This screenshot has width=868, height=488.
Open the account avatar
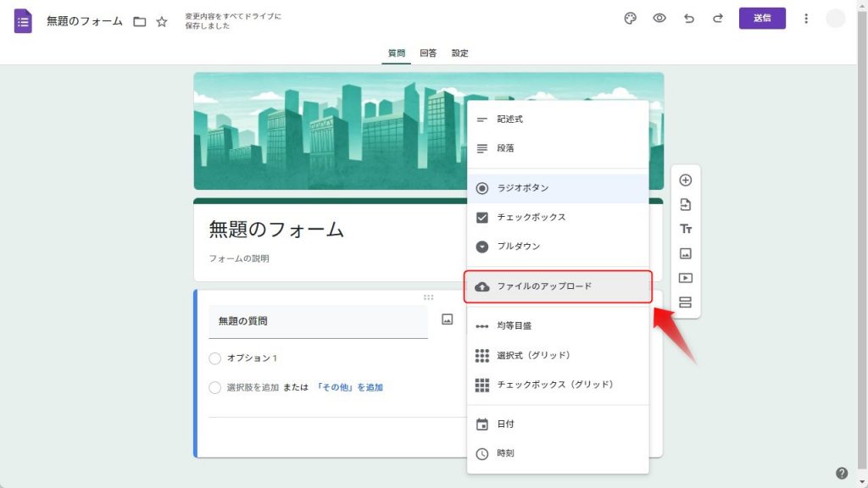tap(835, 19)
